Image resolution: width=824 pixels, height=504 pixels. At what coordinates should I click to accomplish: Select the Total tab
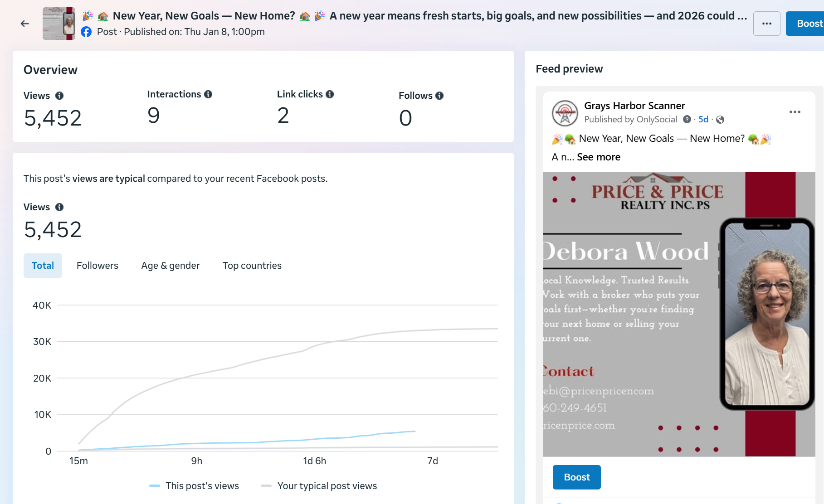(x=43, y=266)
